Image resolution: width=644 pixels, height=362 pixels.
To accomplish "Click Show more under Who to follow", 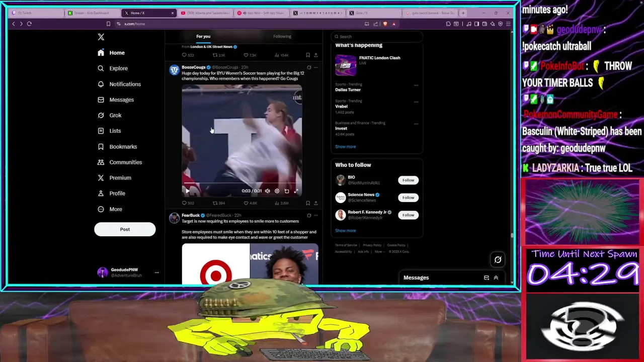I will point(345,230).
